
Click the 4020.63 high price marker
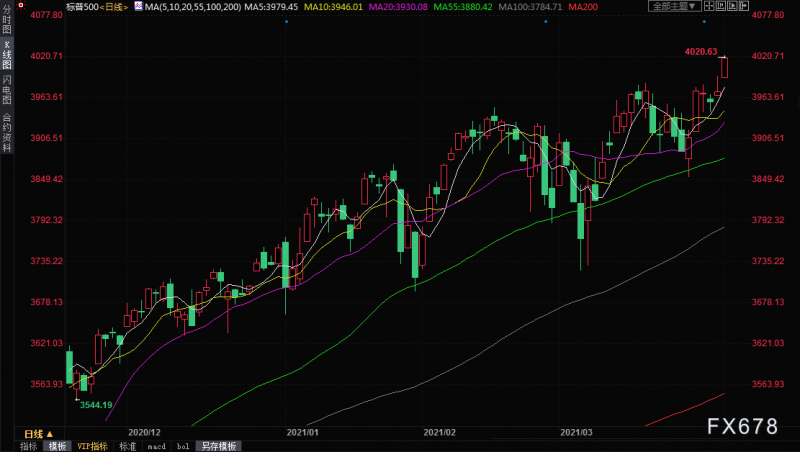701,52
